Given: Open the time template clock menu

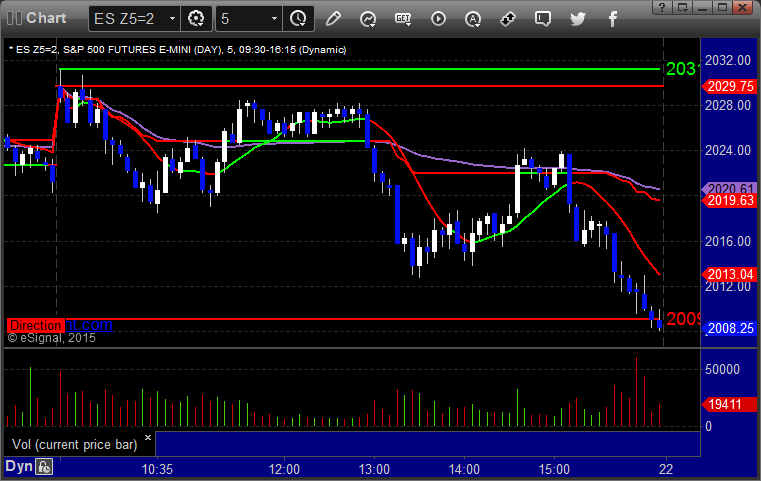Looking at the screenshot, I should pyautogui.click(x=298, y=19).
